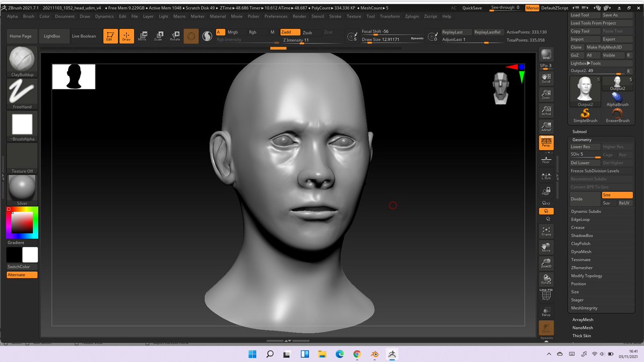Click the ReplayLastRel button
Image resolution: width=644 pixels, height=362 pixels.
[488, 32]
